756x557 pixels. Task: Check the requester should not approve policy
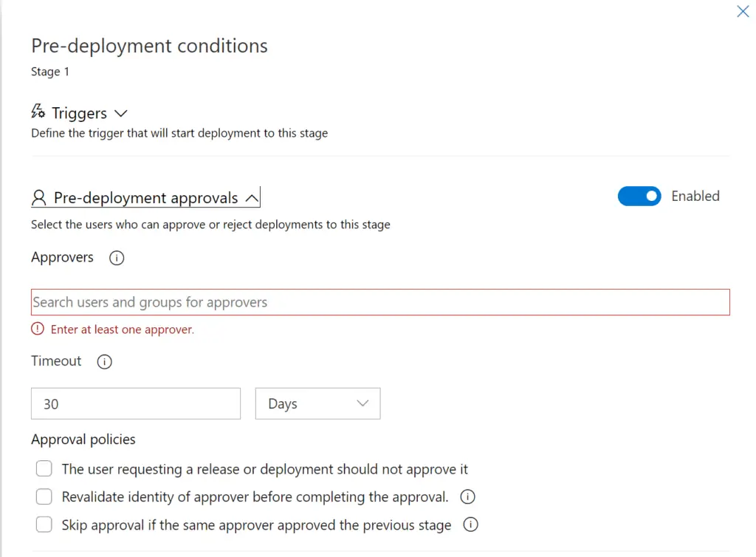tap(44, 468)
